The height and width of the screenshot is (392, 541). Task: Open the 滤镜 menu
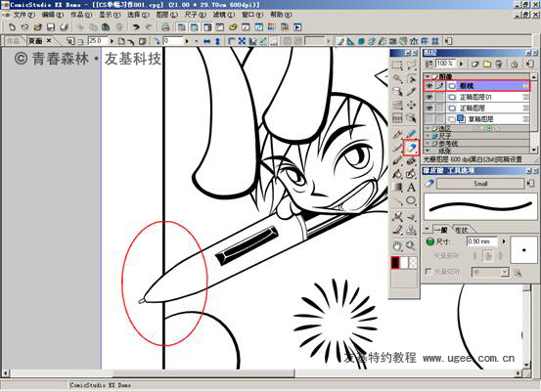tap(224, 15)
